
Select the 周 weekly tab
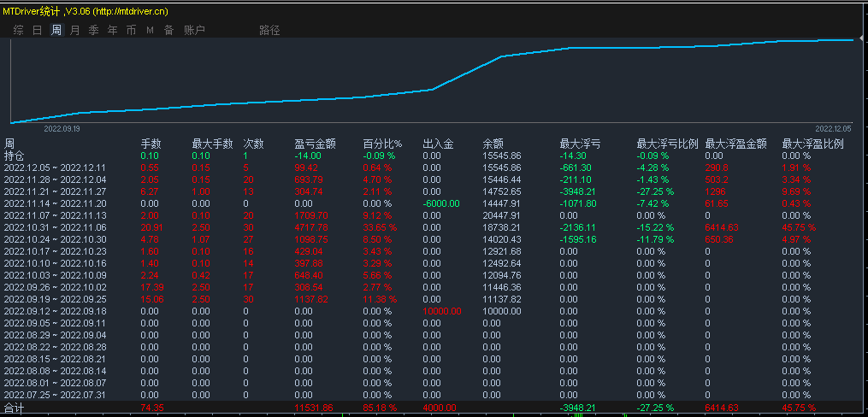pyautogui.click(x=56, y=31)
